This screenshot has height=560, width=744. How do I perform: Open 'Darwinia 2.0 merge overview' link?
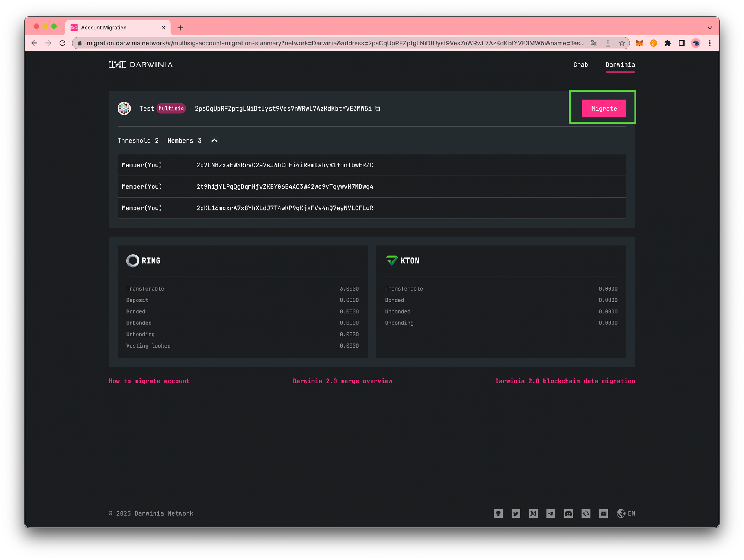click(x=342, y=381)
